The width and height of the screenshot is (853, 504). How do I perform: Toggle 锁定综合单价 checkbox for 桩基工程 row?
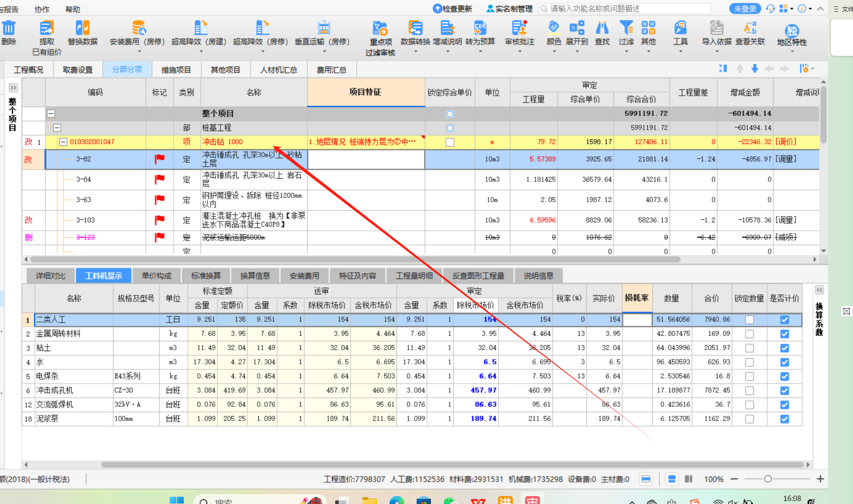coord(450,128)
